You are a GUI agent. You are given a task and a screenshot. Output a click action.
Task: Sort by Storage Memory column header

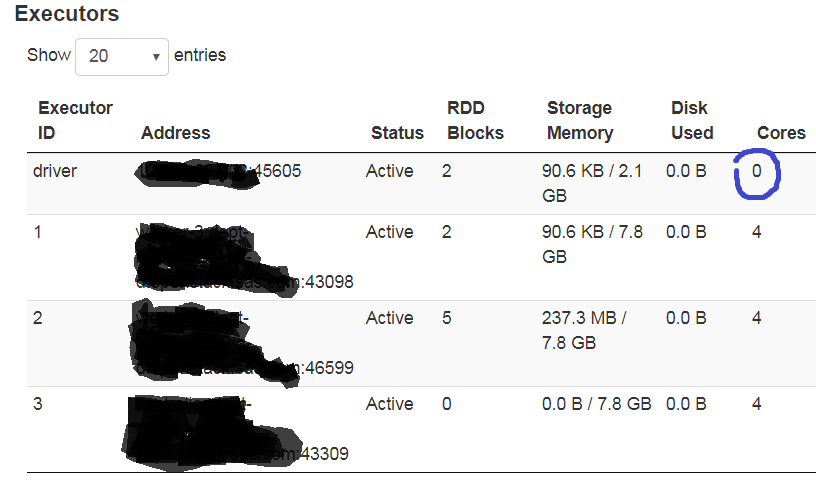580,120
